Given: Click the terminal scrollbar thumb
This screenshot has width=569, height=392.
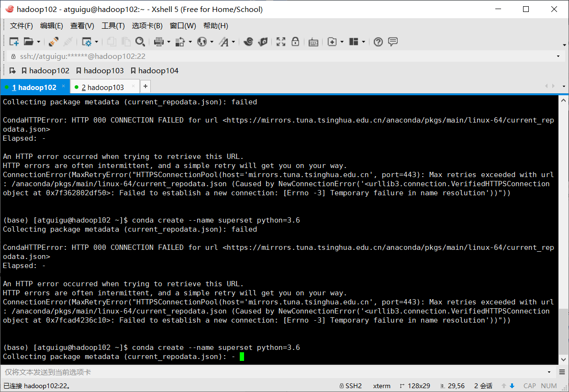Looking at the screenshot, I should point(563,331).
